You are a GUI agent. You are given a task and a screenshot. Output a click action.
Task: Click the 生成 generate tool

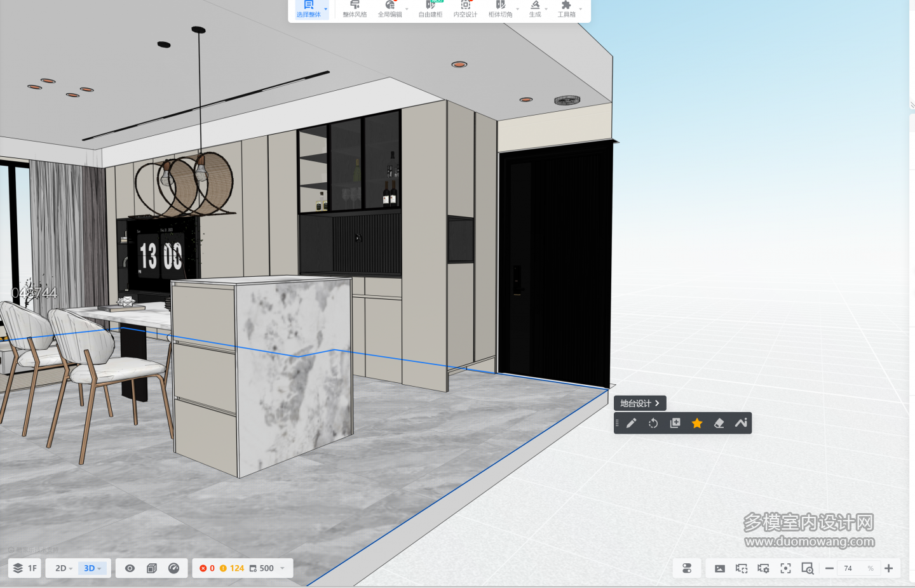pos(535,10)
